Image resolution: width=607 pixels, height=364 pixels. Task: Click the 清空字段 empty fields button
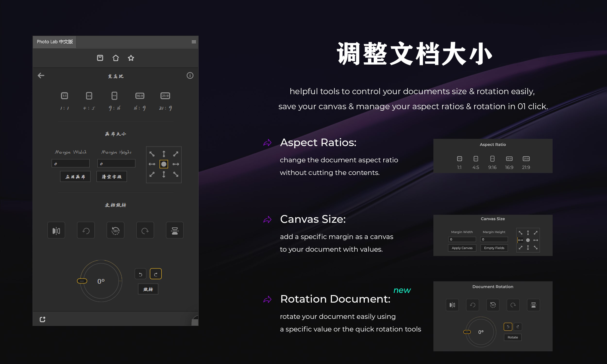(x=112, y=177)
